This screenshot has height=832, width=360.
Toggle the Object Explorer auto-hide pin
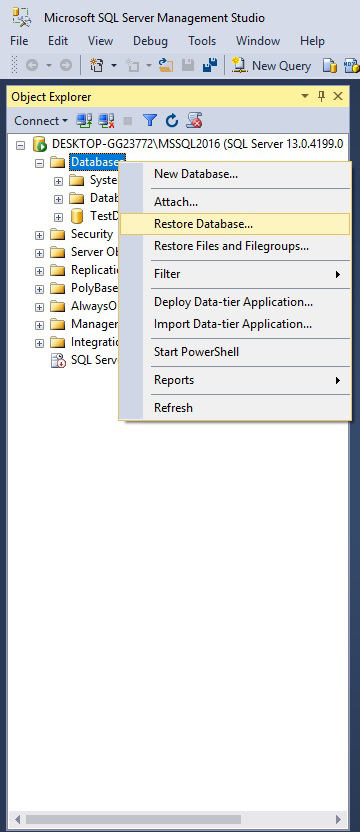coord(321,97)
